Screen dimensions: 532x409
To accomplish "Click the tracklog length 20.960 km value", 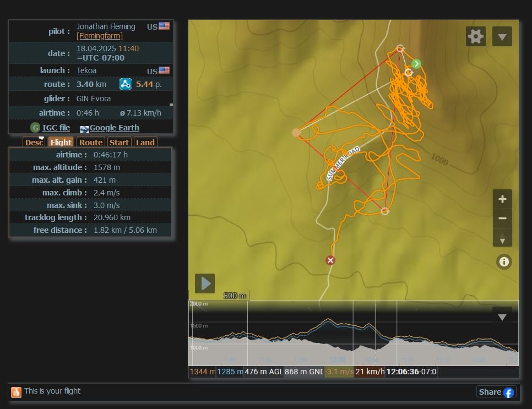I will click(112, 217).
